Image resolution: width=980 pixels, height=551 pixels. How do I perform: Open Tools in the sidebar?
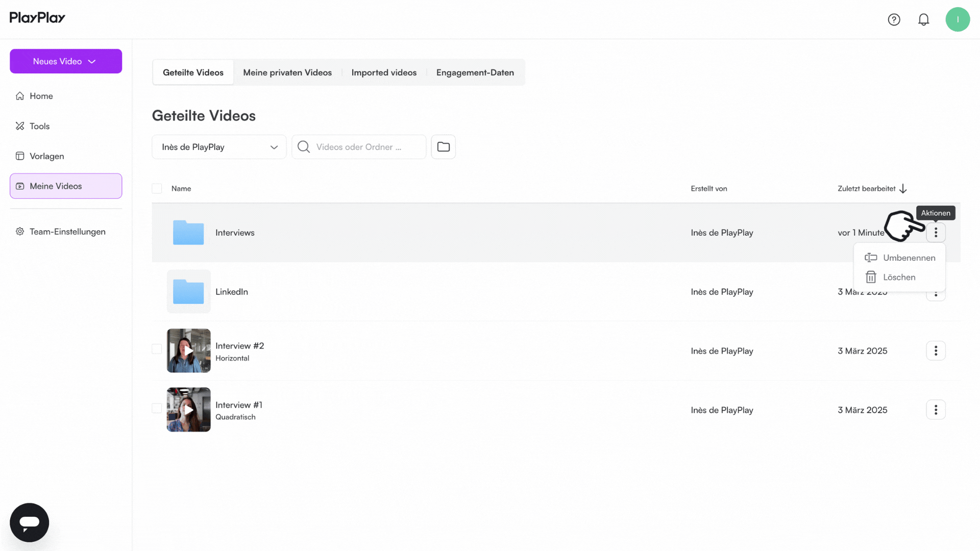pos(66,126)
